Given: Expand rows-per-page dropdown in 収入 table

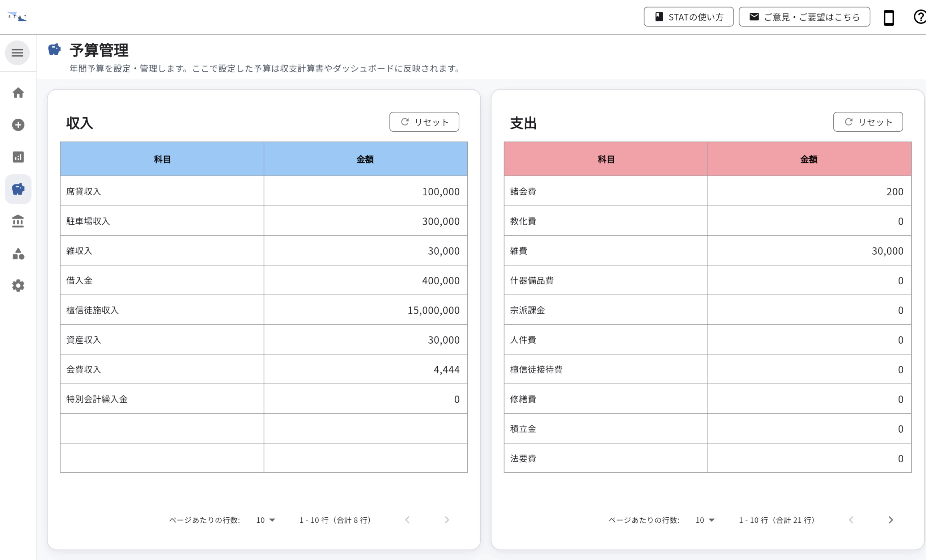Looking at the screenshot, I should 266,520.
